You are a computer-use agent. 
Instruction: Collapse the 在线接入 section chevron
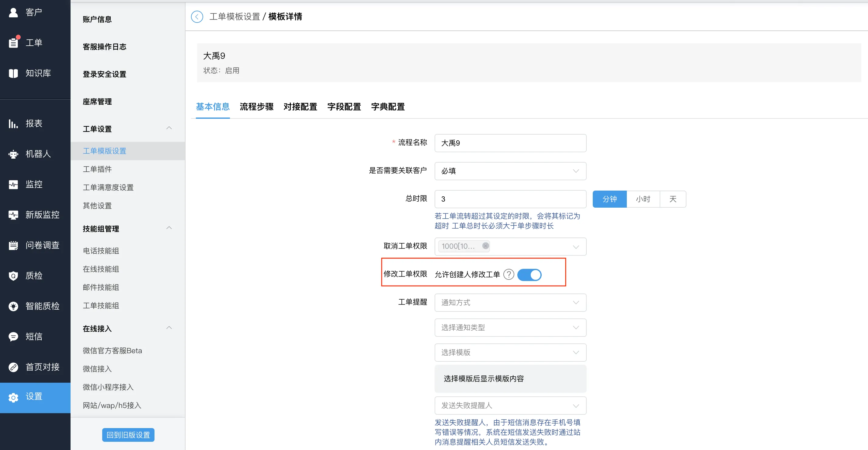pos(169,328)
